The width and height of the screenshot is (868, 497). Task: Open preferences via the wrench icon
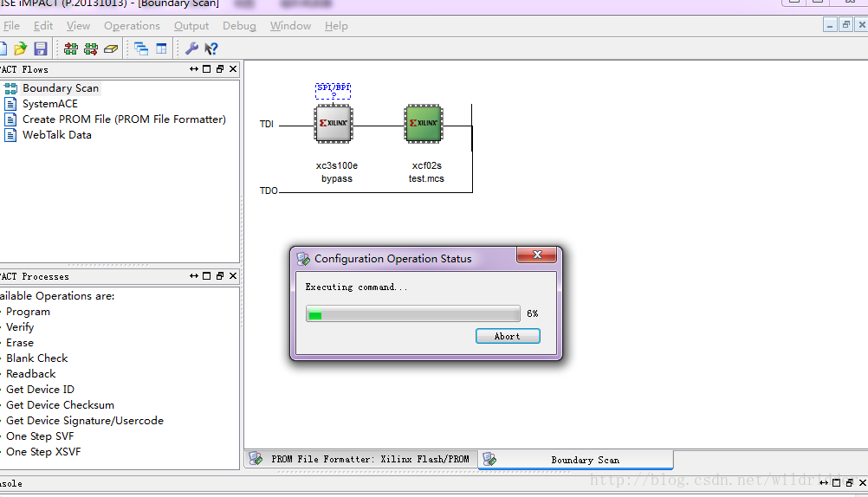click(191, 48)
